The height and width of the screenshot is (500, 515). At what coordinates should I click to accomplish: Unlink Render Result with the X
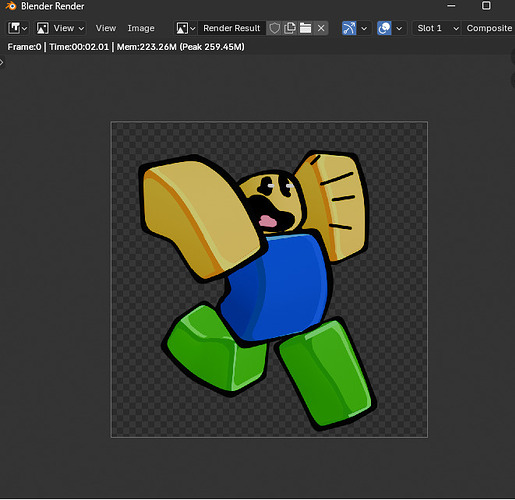pyautogui.click(x=321, y=28)
